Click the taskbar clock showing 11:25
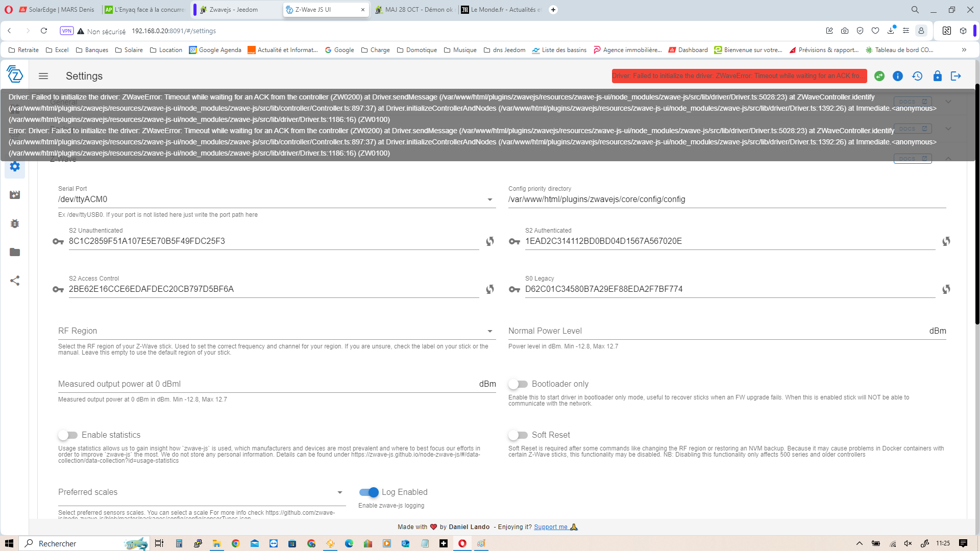980x551 pixels. (943, 543)
